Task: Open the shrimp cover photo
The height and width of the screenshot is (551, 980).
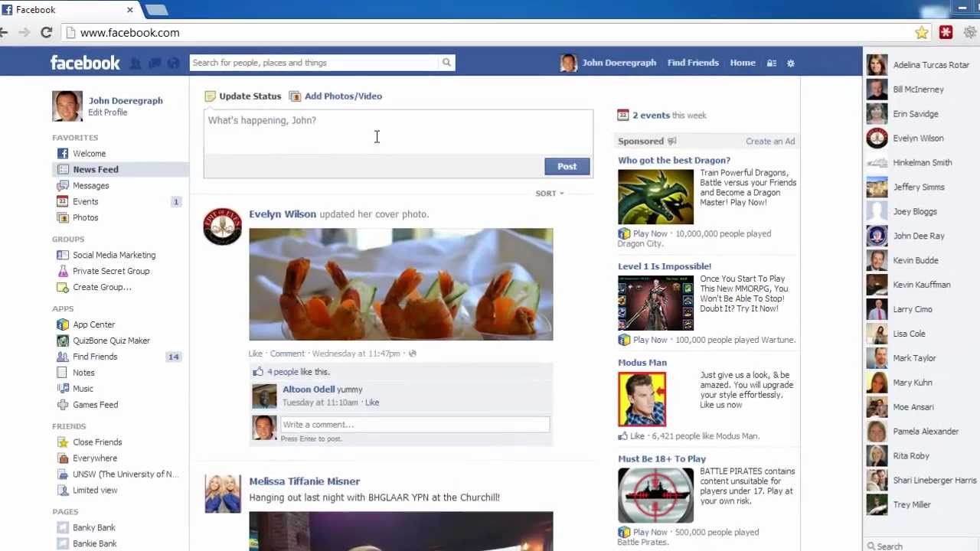Action: (x=400, y=284)
